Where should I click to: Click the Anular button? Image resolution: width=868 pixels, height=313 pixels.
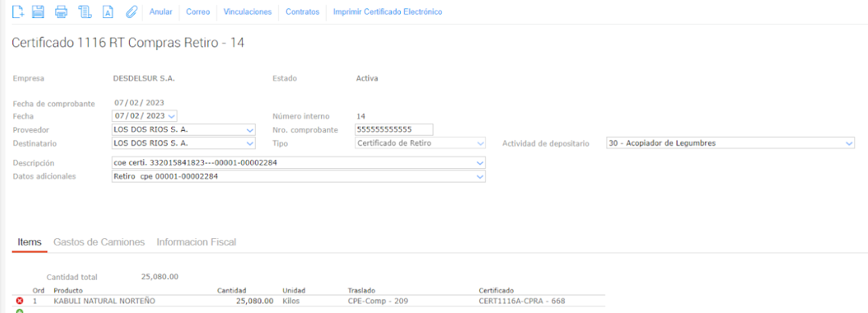click(x=161, y=12)
